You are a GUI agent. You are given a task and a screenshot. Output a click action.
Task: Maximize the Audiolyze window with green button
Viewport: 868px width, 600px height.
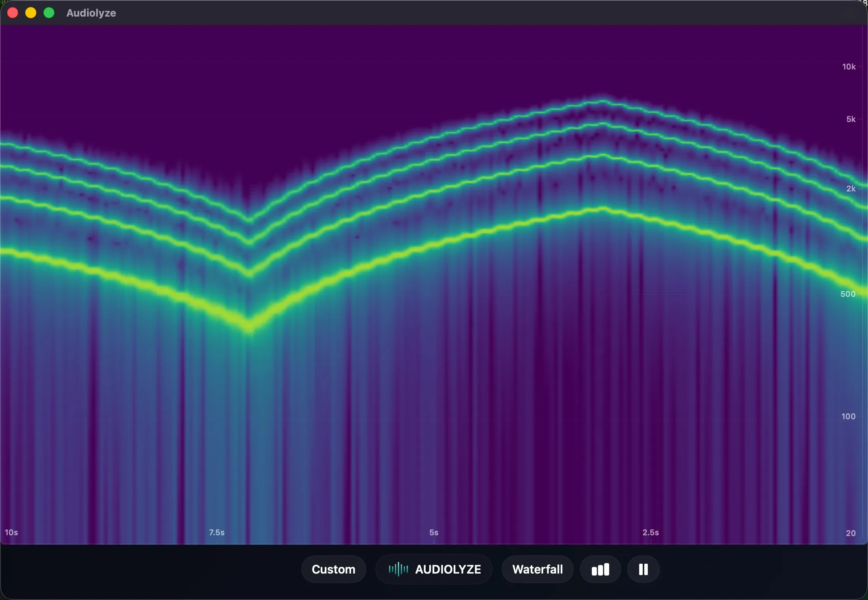click(49, 13)
